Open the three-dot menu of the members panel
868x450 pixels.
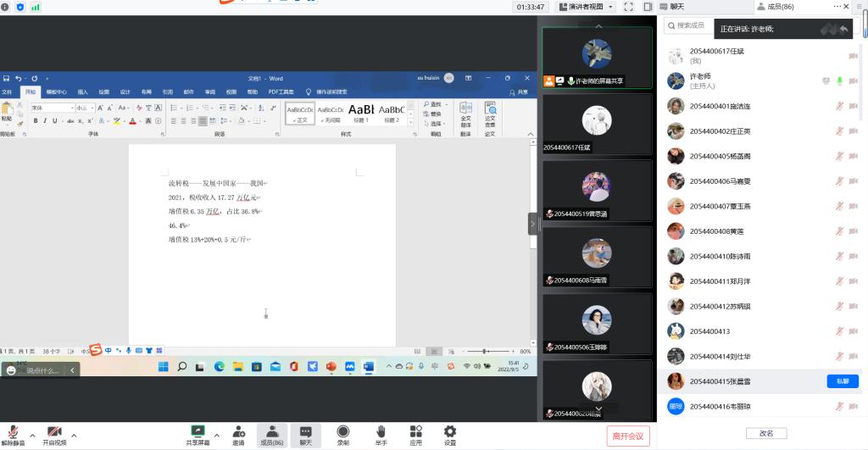tap(837, 7)
